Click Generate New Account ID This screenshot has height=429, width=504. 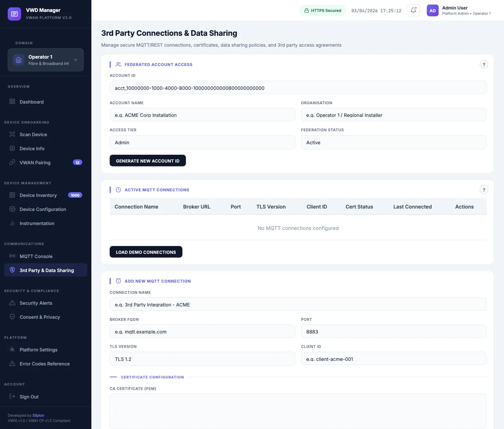(148, 160)
